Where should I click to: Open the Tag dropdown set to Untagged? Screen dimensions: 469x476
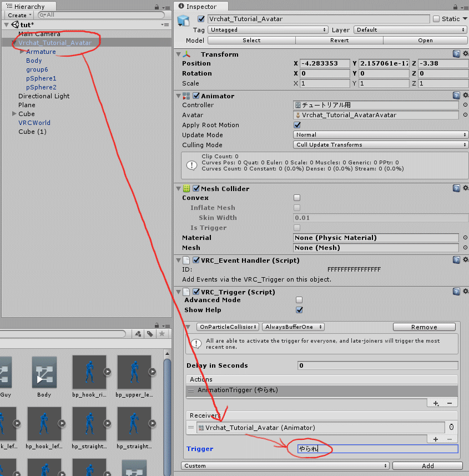click(x=268, y=30)
